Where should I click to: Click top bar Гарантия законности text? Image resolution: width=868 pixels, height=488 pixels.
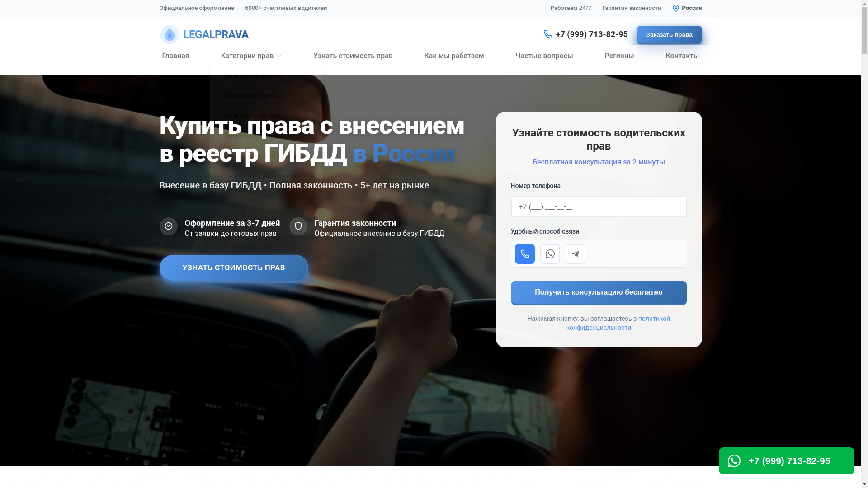point(631,8)
